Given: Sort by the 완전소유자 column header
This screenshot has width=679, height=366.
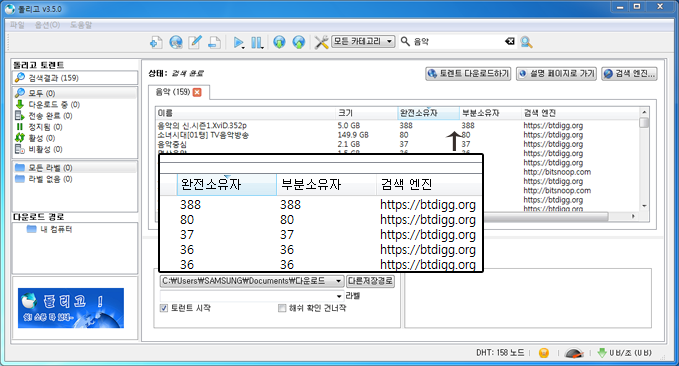Looking at the screenshot, I should pos(428,113).
